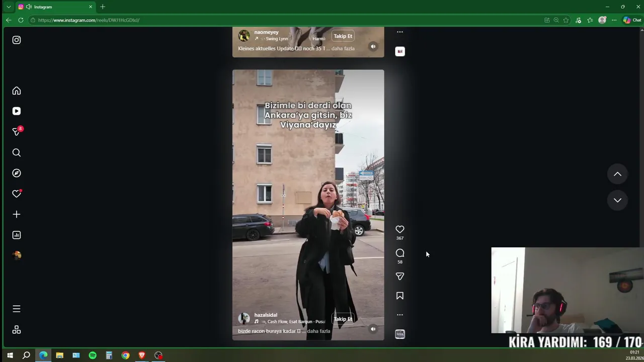Image resolution: width=644 pixels, height=362 pixels.
Task: Open Notifications heart in sidebar
Action: point(17,194)
